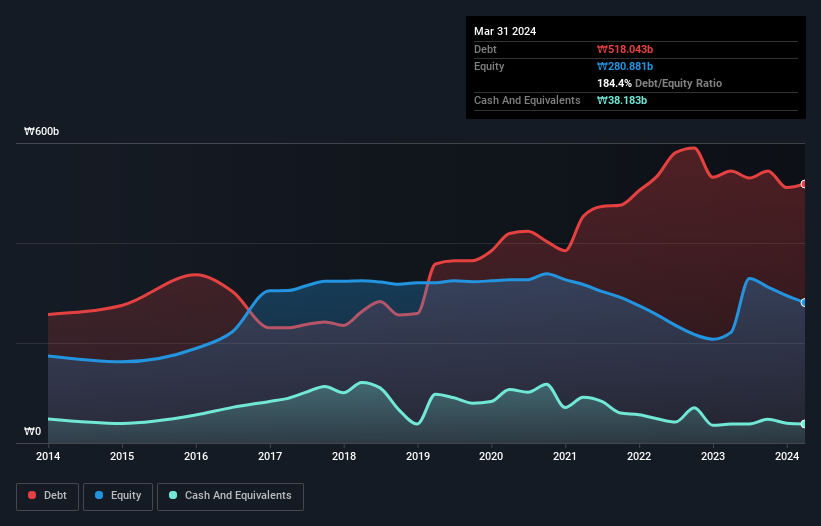Click the teal Cash And Equivalents legend dot
Image resolution: width=821 pixels, height=526 pixels.
173,495
